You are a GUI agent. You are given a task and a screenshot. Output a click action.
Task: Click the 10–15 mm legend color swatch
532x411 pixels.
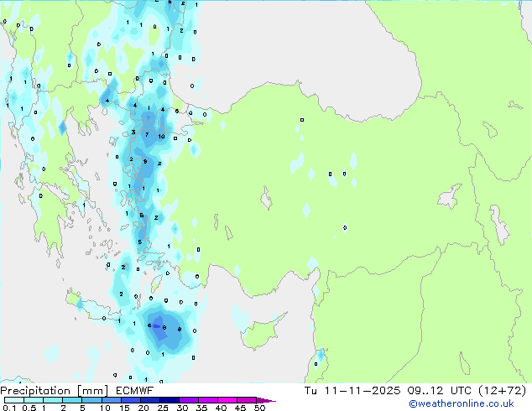111,400
